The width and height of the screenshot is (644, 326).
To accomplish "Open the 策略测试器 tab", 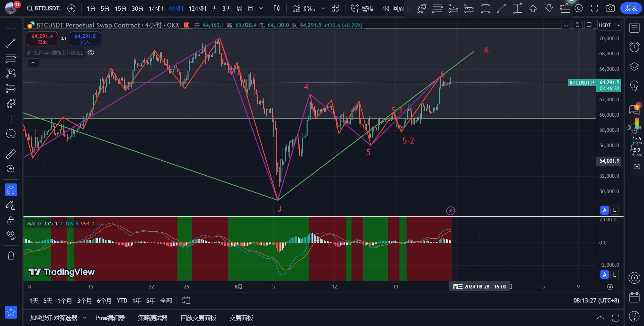I will click(153, 318).
